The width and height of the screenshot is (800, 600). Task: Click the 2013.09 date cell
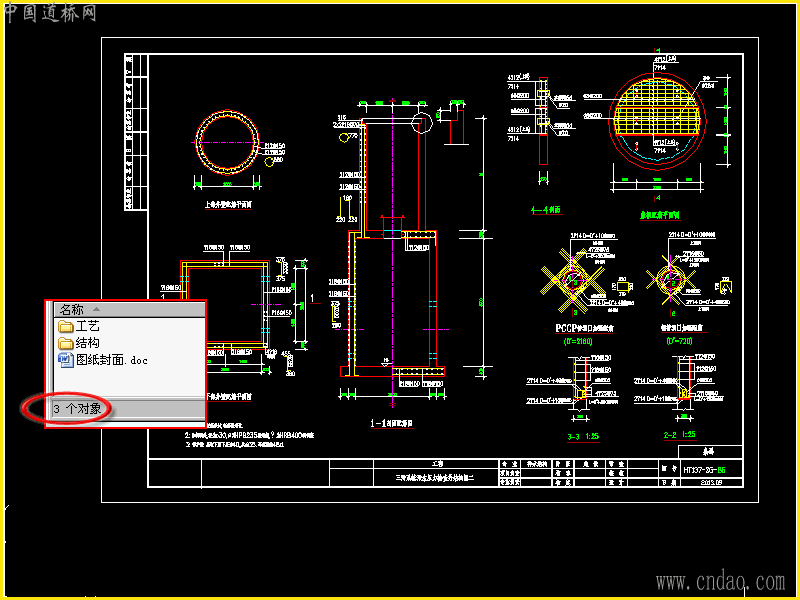click(x=711, y=482)
